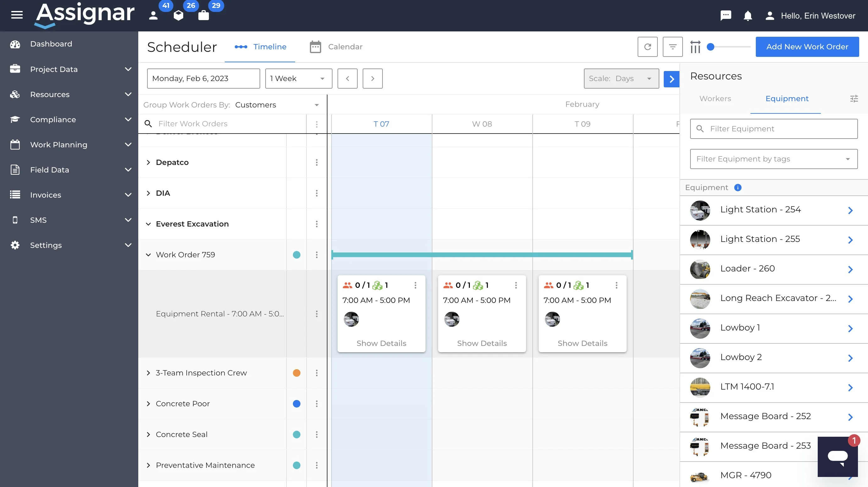Open Filter Work Orders column options
Viewport: 868px width, 487px height.
point(316,124)
